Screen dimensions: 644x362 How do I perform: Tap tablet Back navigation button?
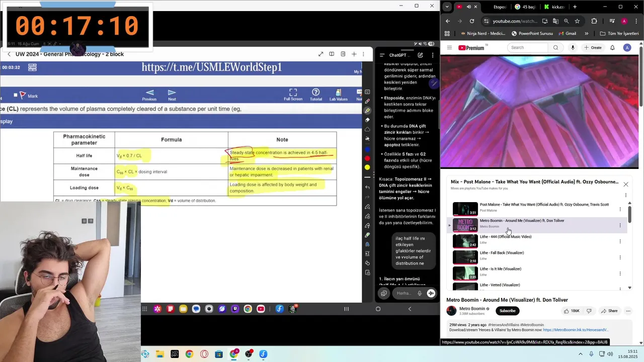[410, 309]
